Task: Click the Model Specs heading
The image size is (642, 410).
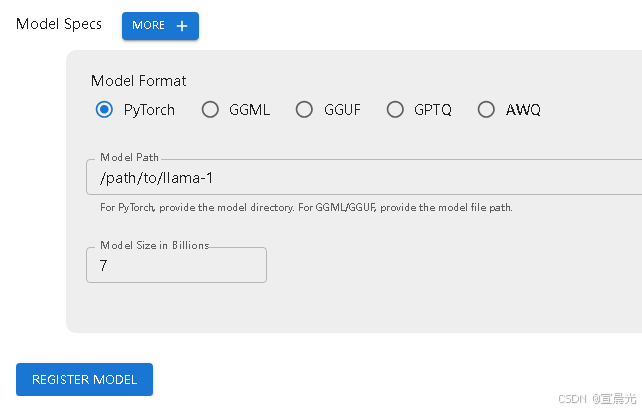Action: [x=59, y=24]
